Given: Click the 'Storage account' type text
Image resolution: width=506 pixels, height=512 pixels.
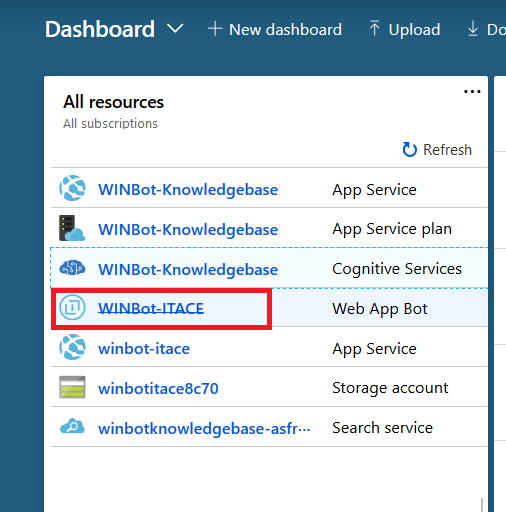Looking at the screenshot, I should coord(390,388).
